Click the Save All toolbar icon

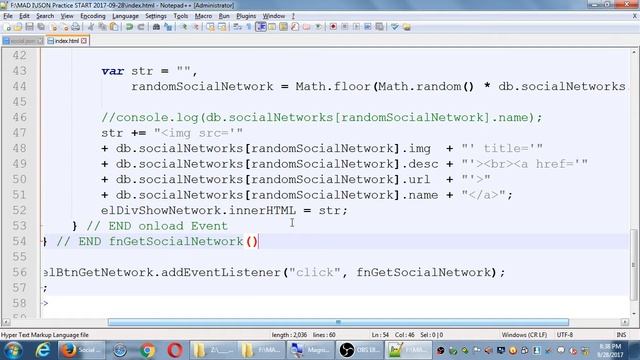tap(41, 27)
